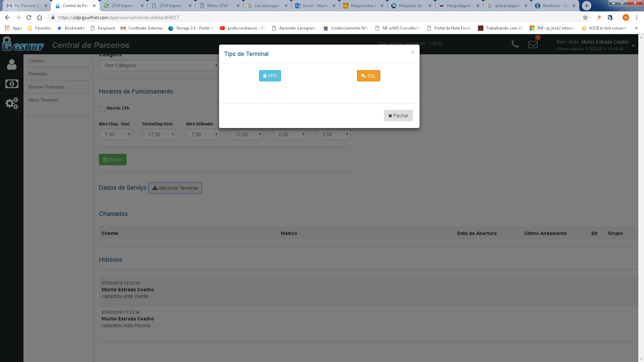This screenshot has width=644, height=362.
Task: Toggle the Aberto 24h checkbox
Action: pyautogui.click(x=102, y=109)
